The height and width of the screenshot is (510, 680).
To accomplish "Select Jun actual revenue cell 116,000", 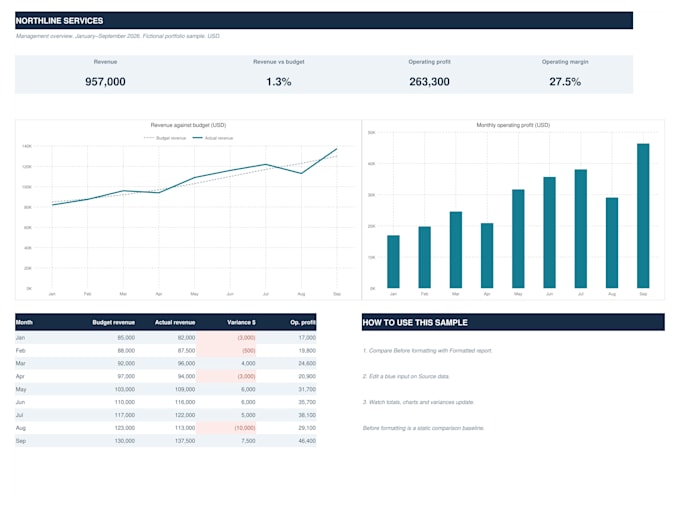I will click(185, 402).
